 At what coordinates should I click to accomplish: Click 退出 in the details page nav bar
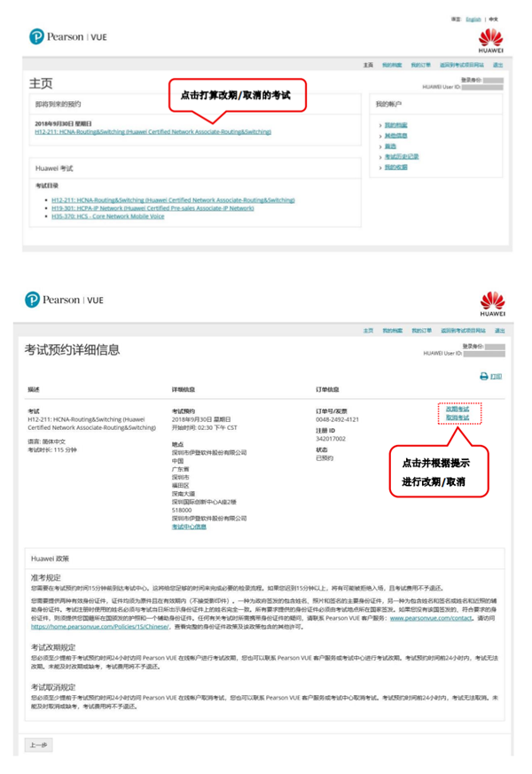click(x=500, y=331)
